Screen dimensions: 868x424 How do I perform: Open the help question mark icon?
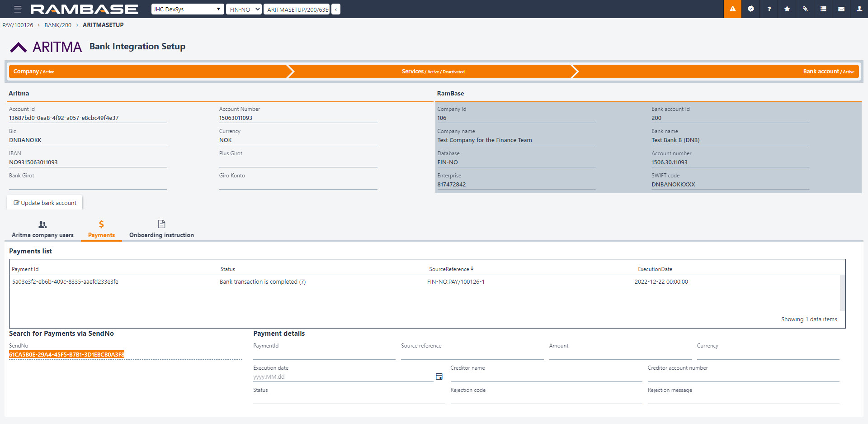[x=769, y=9]
